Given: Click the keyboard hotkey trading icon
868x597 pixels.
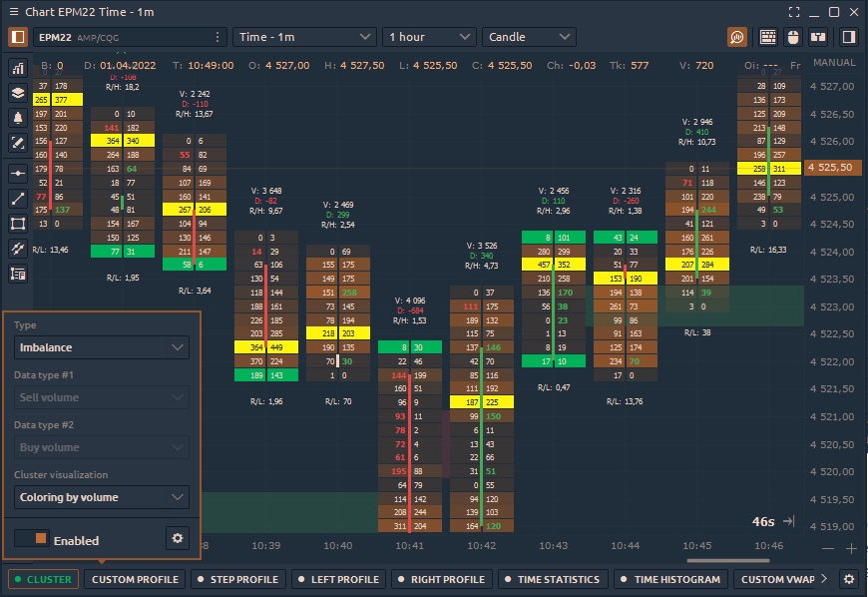Looking at the screenshot, I should [768, 37].
